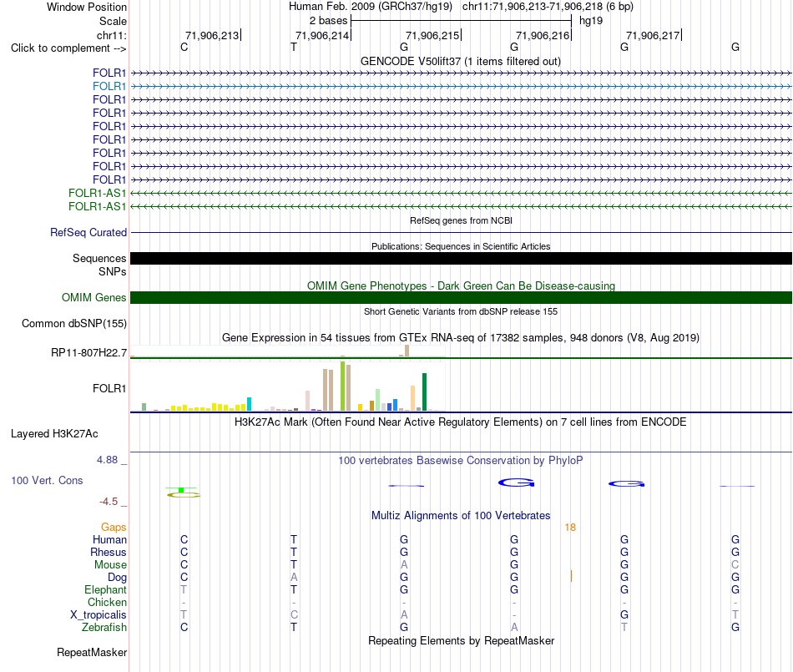Screen dimensions: 793x672
Task: Click the '100 Vert. Cons' label
Action: pyautogui.click(x=47, y=480)
